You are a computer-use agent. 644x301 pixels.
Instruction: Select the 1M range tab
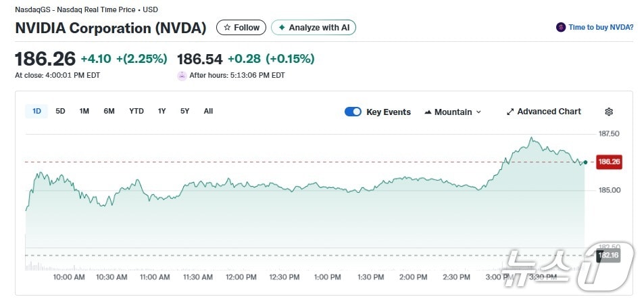click(84, 111)
